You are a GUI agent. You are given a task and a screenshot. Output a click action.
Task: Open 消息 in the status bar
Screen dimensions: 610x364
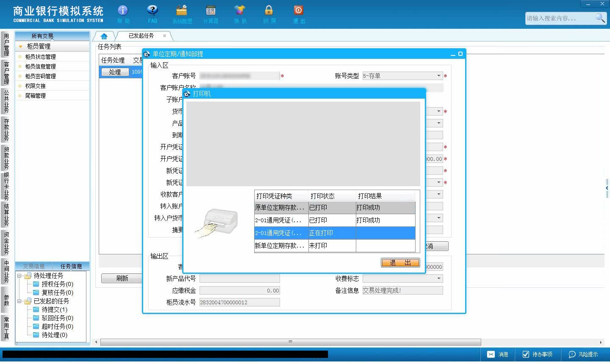click(498, 354)
